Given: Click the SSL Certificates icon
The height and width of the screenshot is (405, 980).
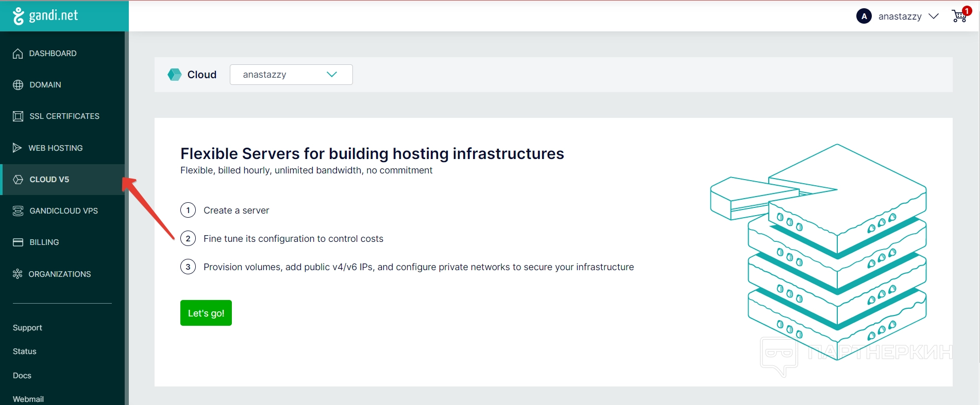Looking at the screenshot, I should click(18, 116).
